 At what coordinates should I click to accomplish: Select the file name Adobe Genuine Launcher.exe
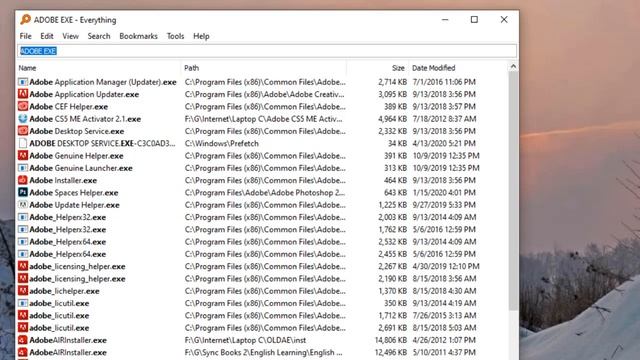pos(81,168)
